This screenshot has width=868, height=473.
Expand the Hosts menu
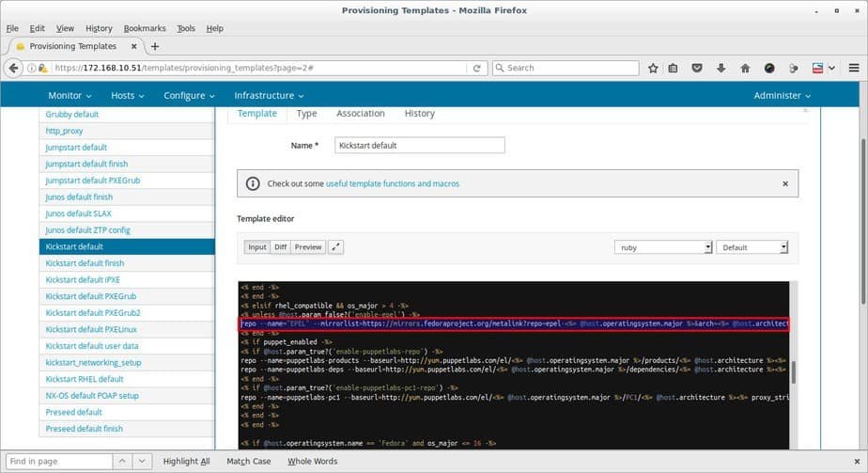point(128,95)
